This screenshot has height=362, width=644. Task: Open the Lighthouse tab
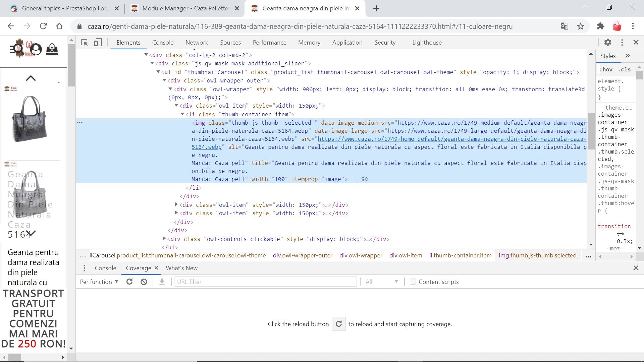pos(427,43)
